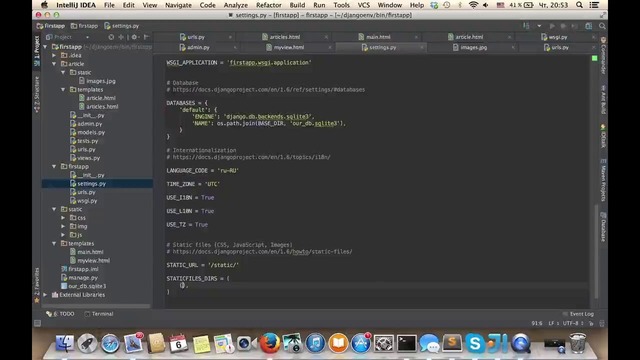Toggle the Favorites side tool window
The height and width of the screenshot is (360, 640).
(37, 285)
